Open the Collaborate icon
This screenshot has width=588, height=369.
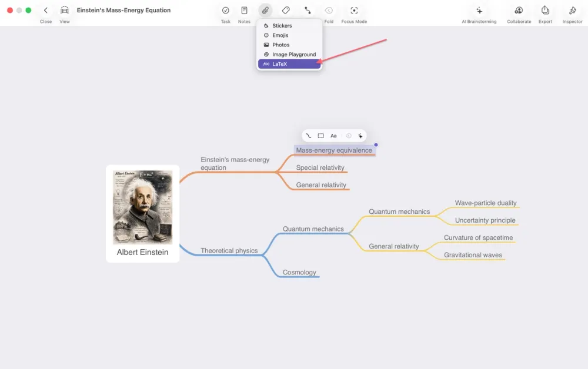click(519, 11)
